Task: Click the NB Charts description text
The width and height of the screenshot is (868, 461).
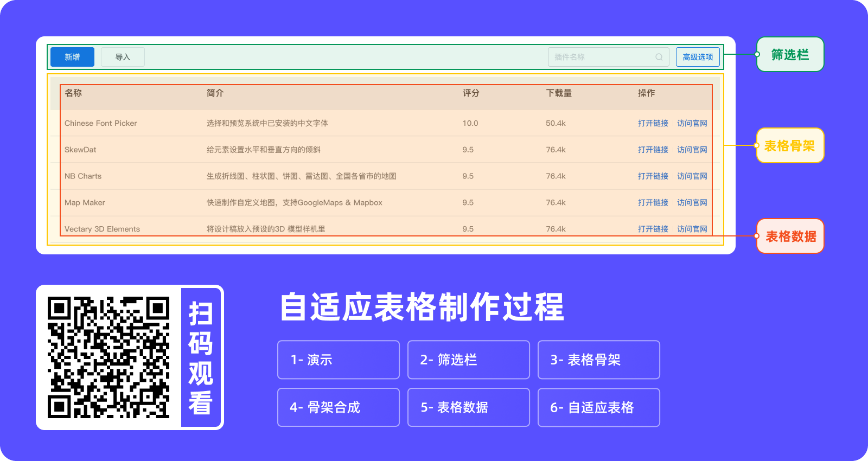Action: pyautogui.click(x=302, y=176)
